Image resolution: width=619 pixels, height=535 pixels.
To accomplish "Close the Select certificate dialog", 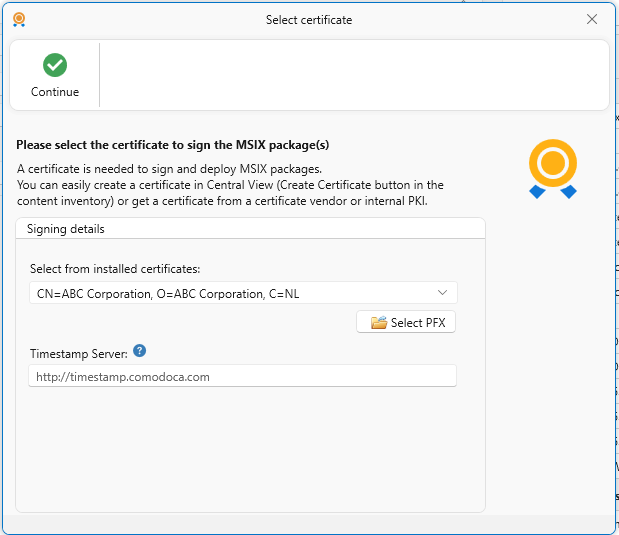I will point(592,19).
